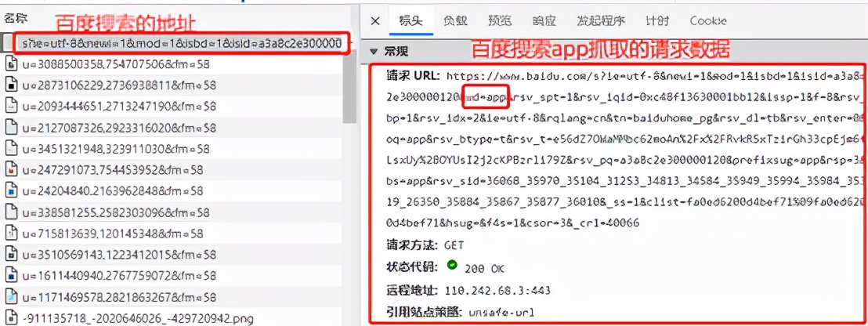Select request u=3451321948,323911030&fm=58
The image size is (868, 326).
(116, 148)
